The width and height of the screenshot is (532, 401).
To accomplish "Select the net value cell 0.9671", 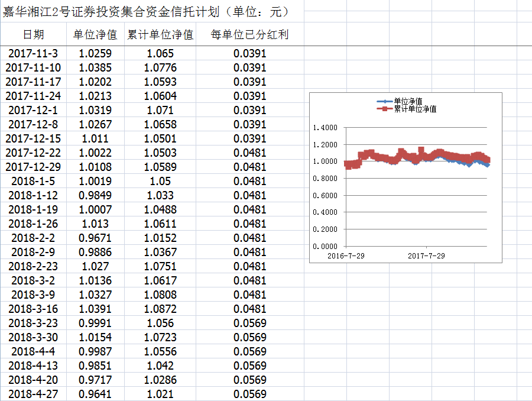I will [95, 238].
